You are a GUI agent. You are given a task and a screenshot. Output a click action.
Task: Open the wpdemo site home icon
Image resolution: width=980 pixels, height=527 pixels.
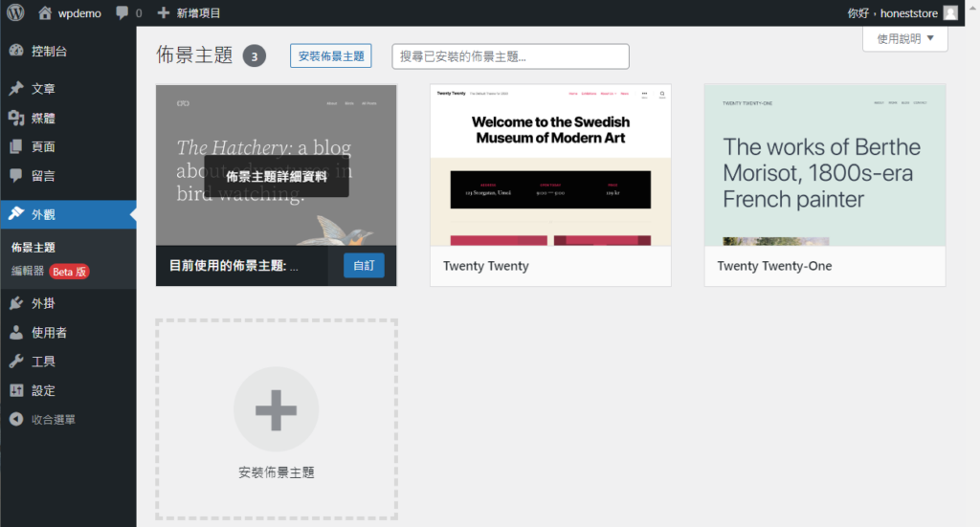tap(45, 13)
